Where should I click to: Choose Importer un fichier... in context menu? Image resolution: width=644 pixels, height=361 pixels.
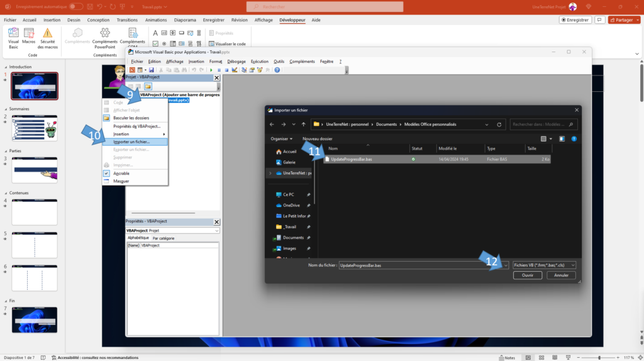[x=135, y=142]
